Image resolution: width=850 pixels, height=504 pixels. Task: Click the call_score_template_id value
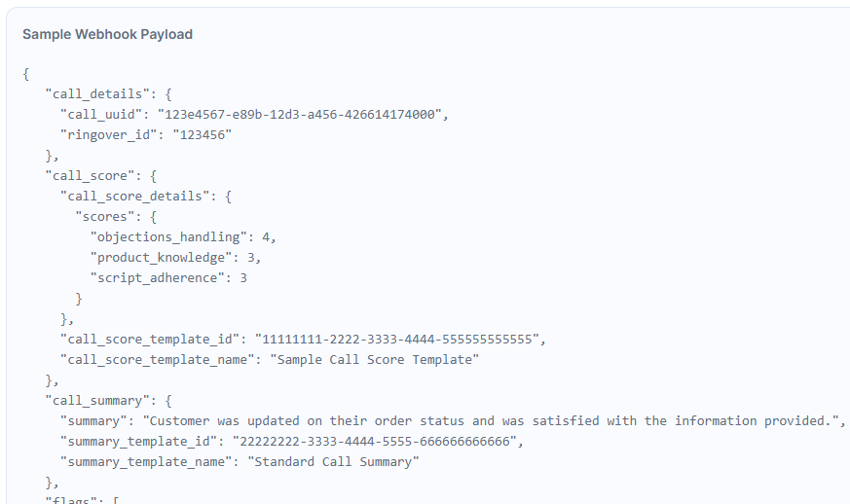click(x=397, y=340)
